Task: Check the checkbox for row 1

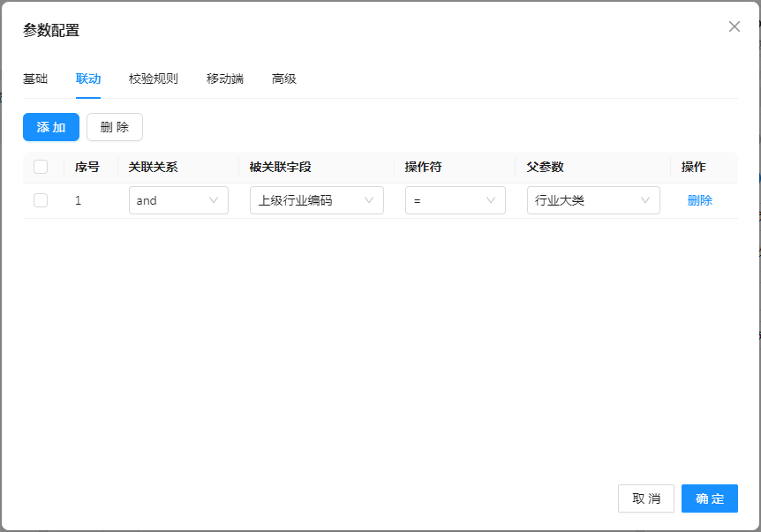Action: coord(41,200)
